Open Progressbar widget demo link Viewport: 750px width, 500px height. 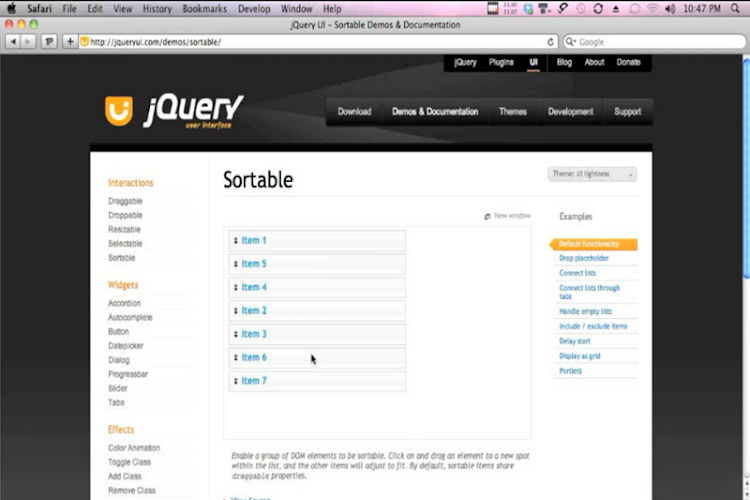128,374
